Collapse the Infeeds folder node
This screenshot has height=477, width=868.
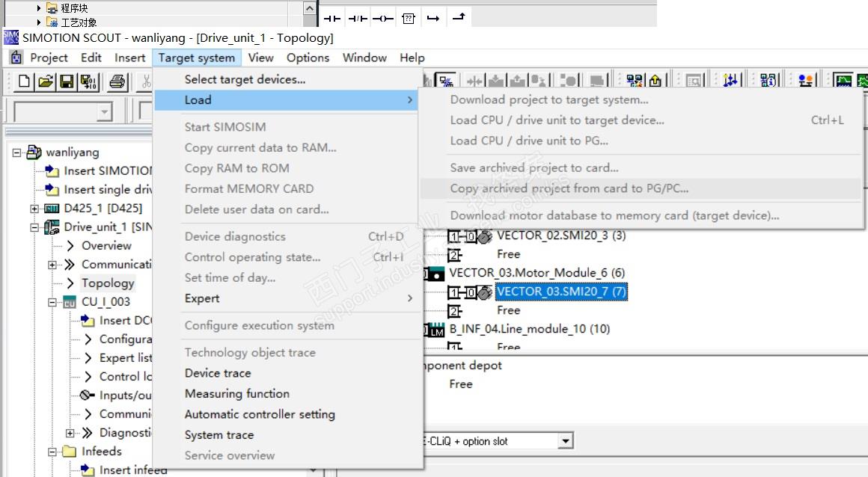click(x=52, y=452)
